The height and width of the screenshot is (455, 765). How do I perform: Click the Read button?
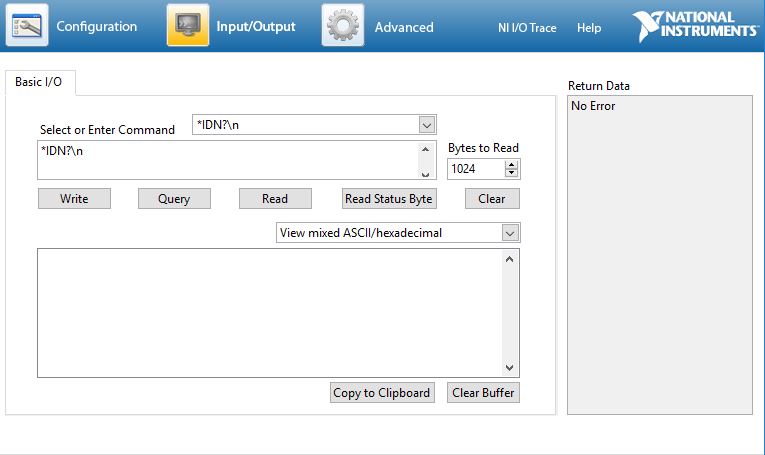pos(275,198)
